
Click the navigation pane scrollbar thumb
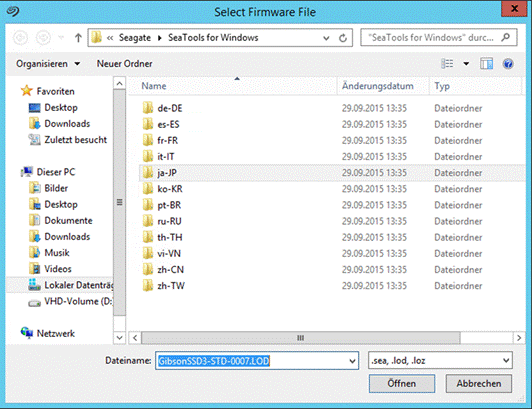point(119,203)
